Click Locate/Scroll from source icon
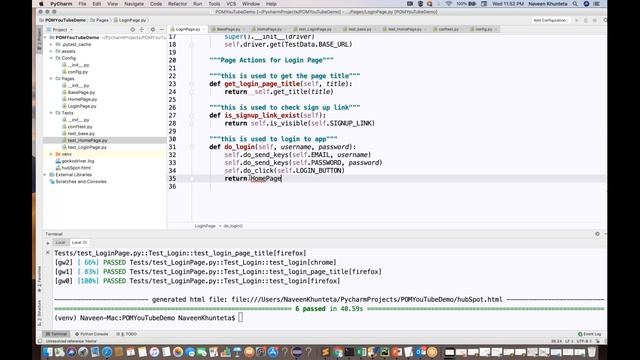The image size is (640, 360). (133, 29)
